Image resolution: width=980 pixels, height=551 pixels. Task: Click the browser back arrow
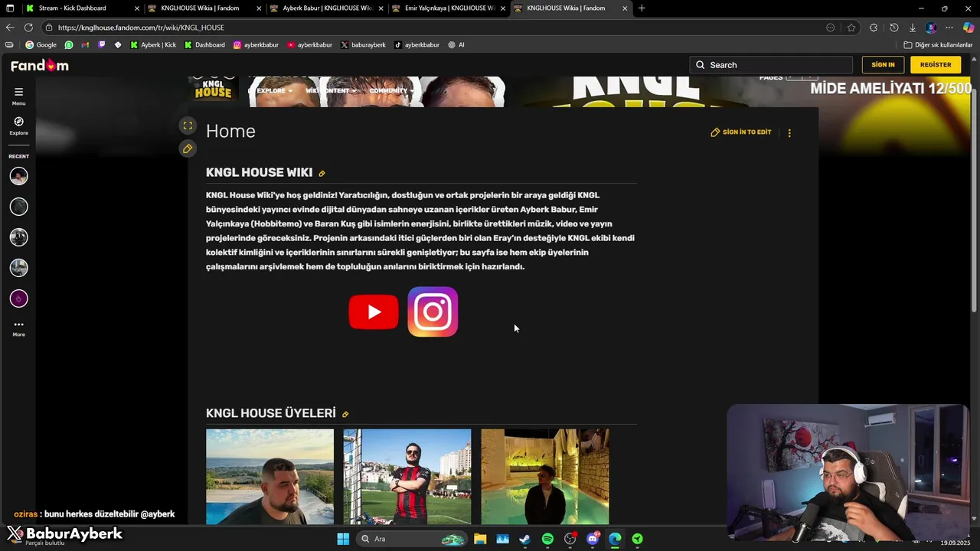click(10, 28)
